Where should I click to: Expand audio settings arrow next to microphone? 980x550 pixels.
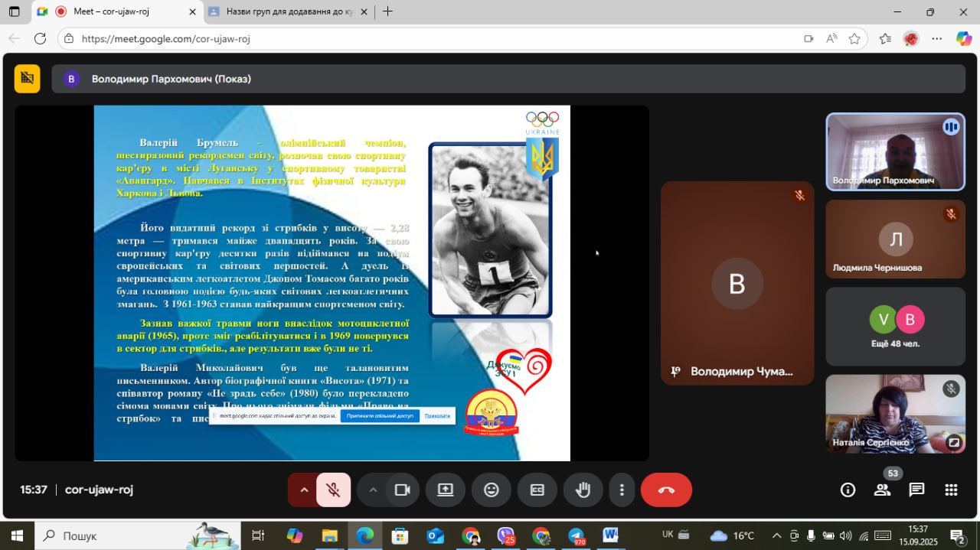304,490
